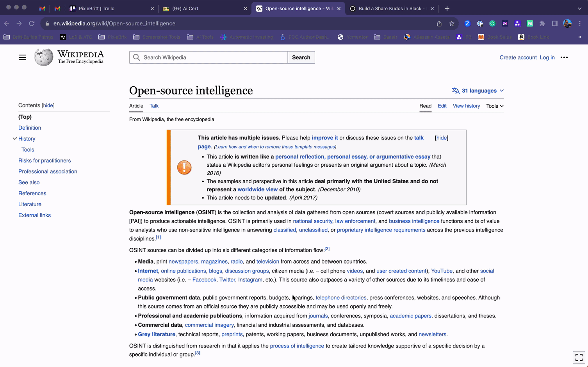Click the fullscreen toggle icon at bottom right

[579, 357]
